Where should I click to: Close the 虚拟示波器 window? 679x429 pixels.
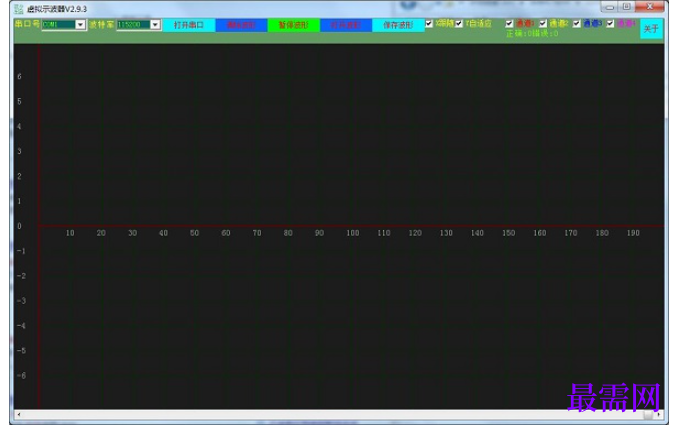pos(650,7)
